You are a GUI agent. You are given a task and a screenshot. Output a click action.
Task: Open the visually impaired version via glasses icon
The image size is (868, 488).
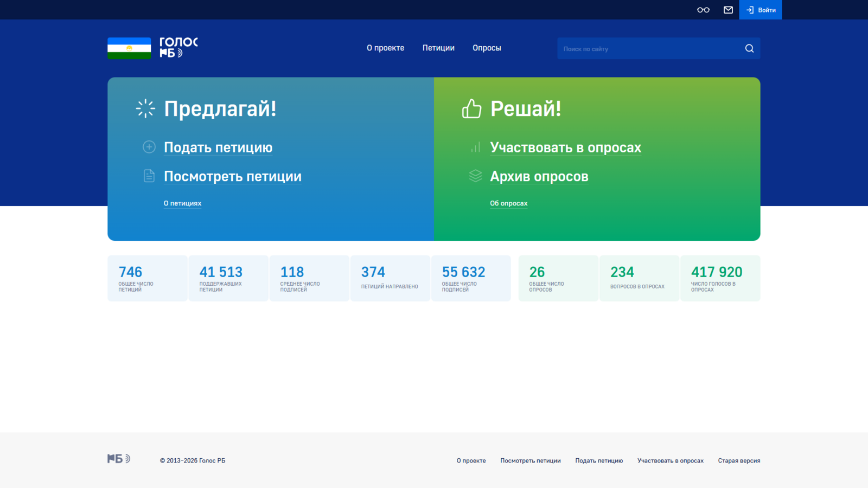click(x=703, y=9)
